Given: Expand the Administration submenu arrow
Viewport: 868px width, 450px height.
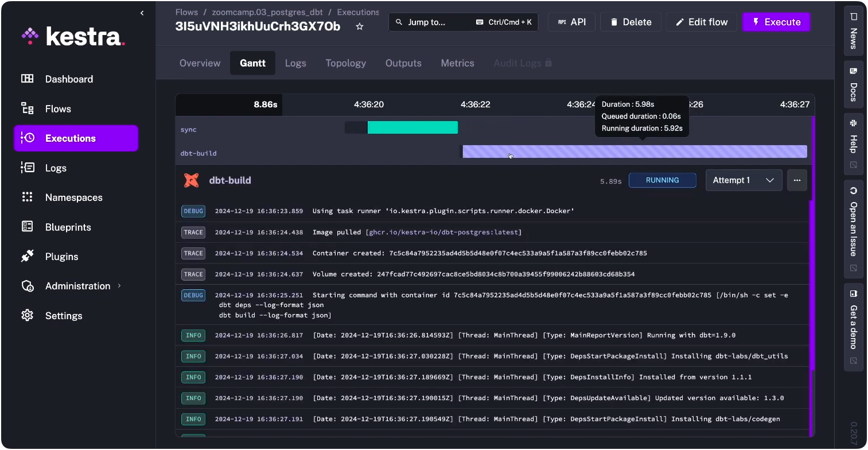Looking at the screenshot, I should 119,286.
